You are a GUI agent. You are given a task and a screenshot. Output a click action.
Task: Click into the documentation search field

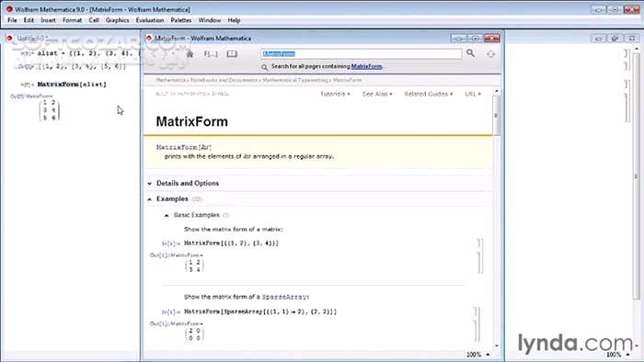click(361, 53)
